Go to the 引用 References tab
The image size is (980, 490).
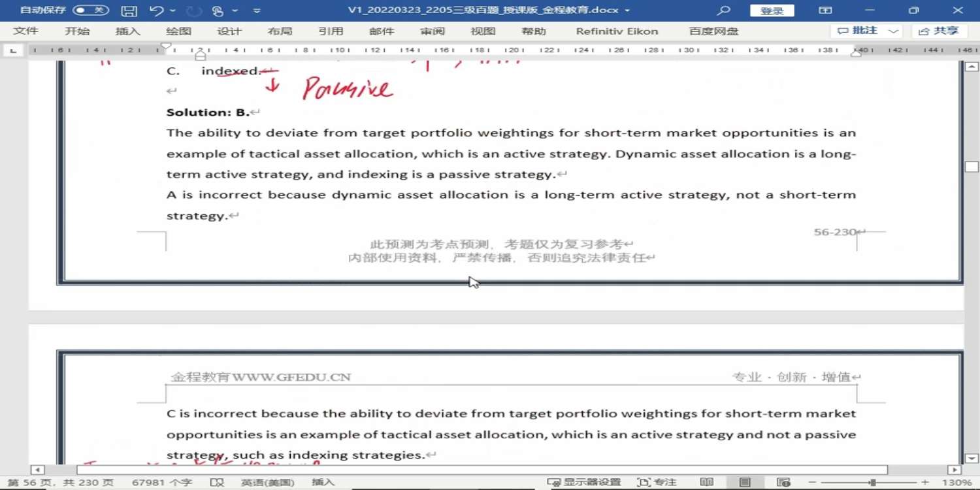pos(331,31)
